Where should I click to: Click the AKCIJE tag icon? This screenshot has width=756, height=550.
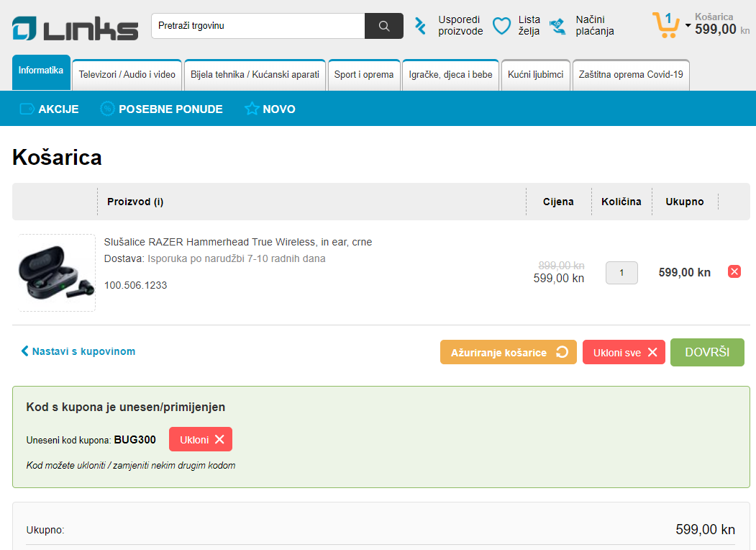(27, 109)
